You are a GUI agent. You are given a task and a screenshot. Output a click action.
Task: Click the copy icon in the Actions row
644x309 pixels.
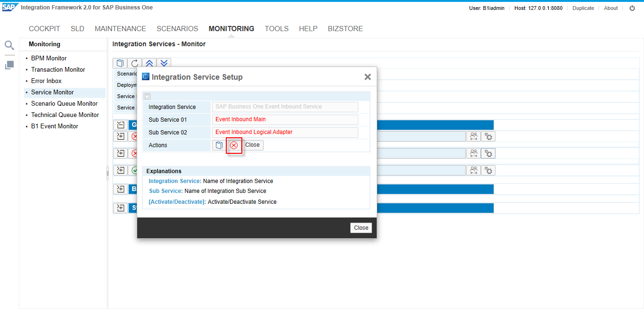coord(219,145)
